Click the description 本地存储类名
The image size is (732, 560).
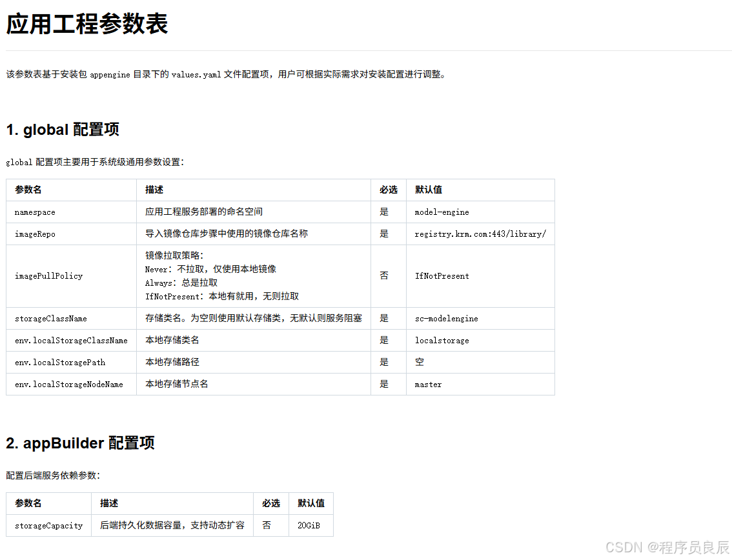[x=172, y=340]
